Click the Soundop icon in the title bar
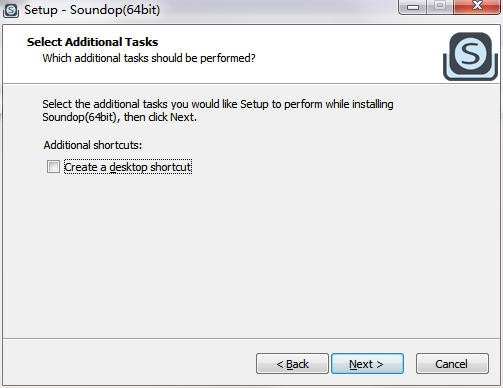 11,10
